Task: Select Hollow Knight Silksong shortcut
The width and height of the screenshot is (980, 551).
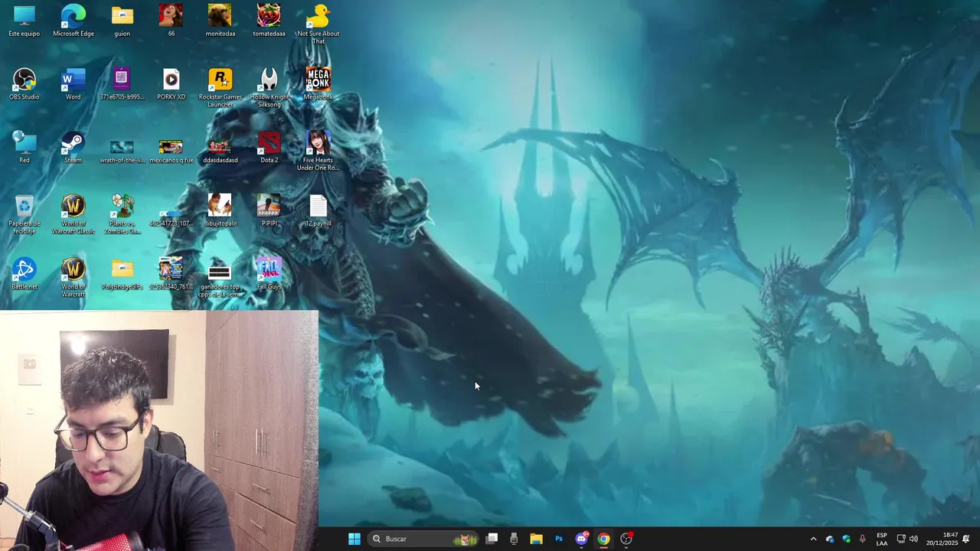Action: [x=269, y=87]
